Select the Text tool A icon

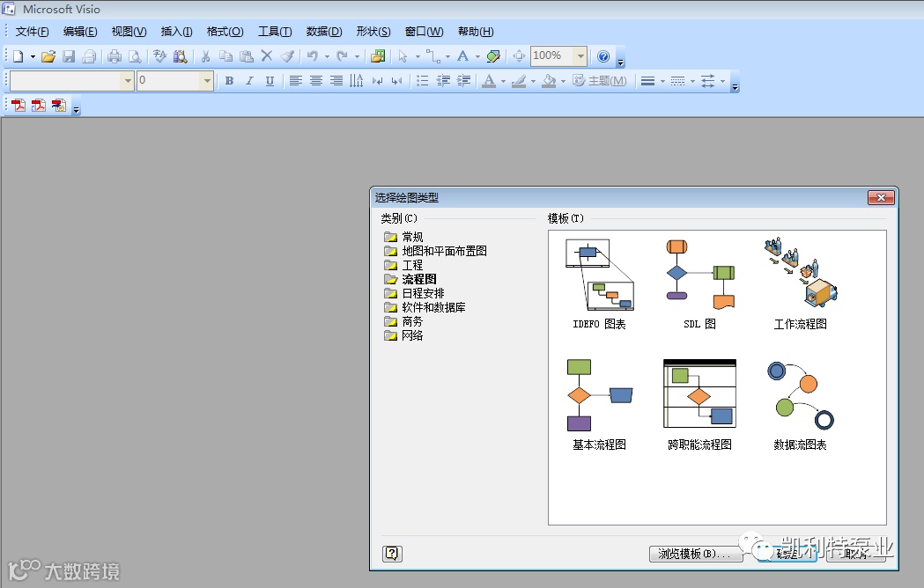pyautogui.click(x=463, y=56)
